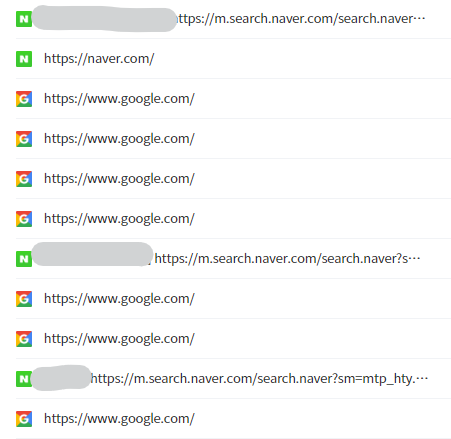451x439 pixels.
Task: Open the entry ending search.naver?sm=mtp_hty.···
Action: coord(259,379)
